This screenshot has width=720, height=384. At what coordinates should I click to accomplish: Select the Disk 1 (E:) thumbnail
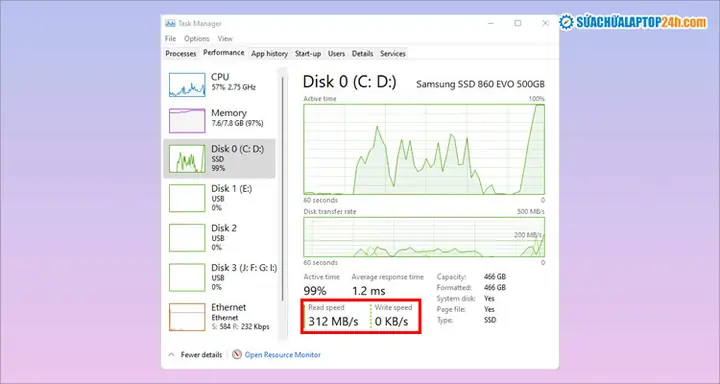click(x=187, y=198)
